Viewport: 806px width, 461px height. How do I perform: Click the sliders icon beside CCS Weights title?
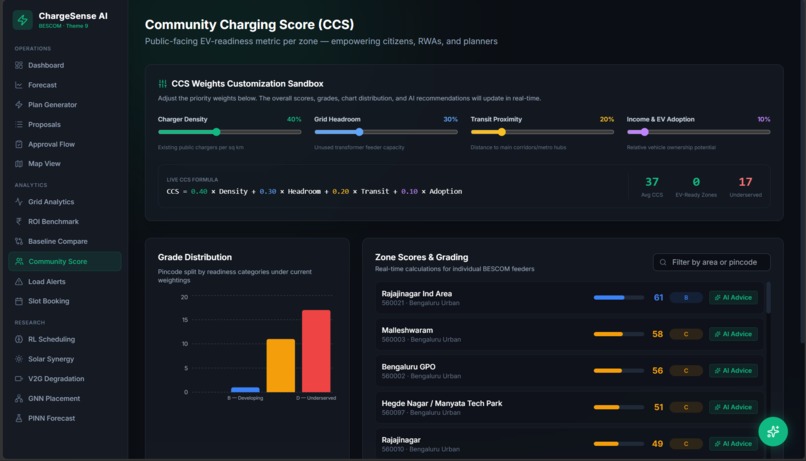[x=162, y=84]
